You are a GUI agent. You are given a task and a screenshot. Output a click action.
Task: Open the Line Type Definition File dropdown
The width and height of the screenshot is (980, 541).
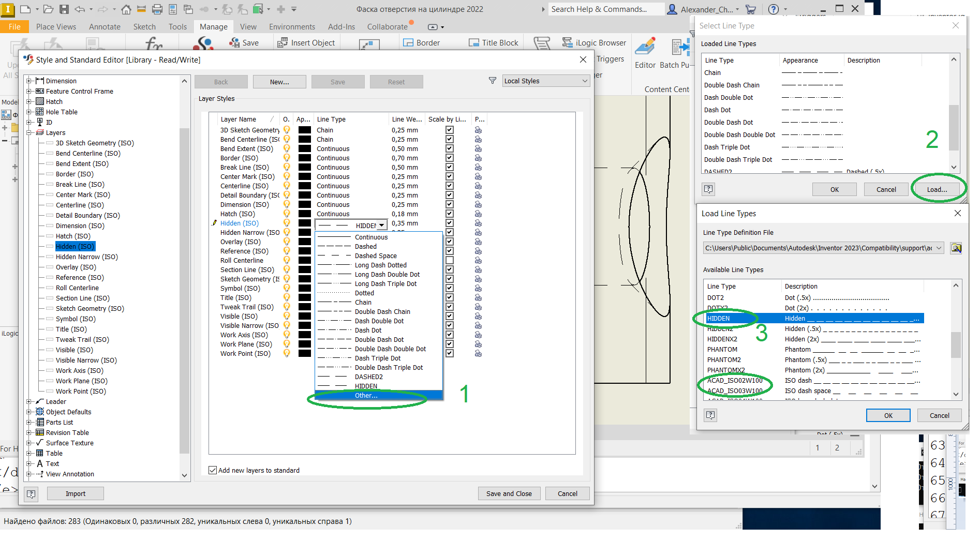[x=939, y=248]
